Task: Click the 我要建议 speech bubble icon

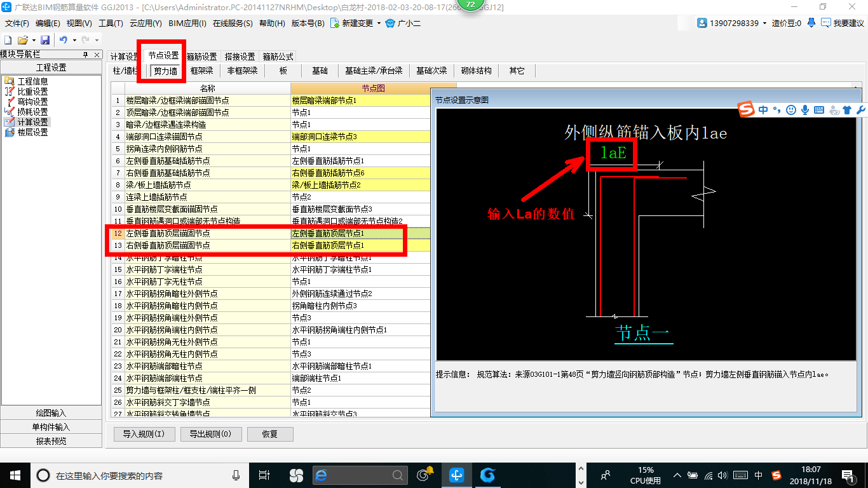Action: (x=825, y=23)
